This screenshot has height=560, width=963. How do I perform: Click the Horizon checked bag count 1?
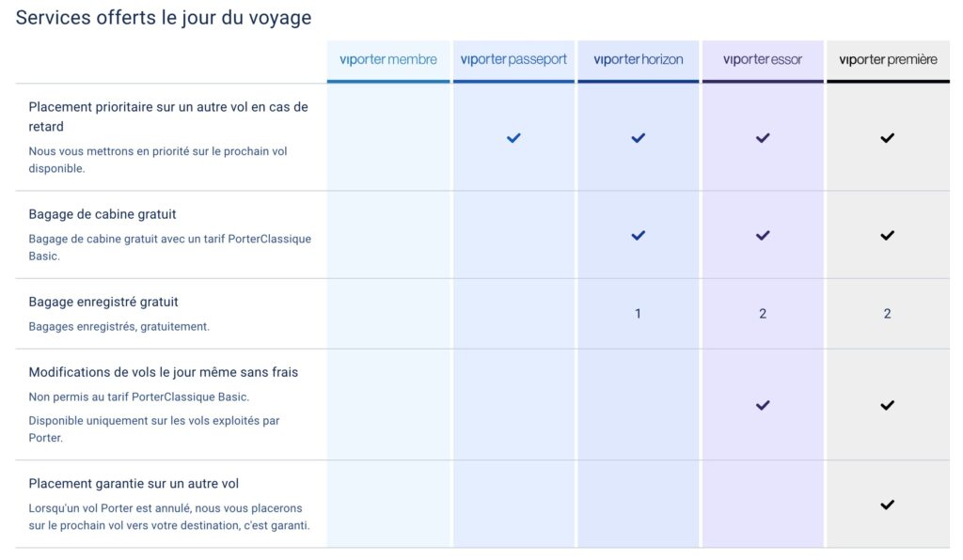pyautogui.click(x=638, y=314)
